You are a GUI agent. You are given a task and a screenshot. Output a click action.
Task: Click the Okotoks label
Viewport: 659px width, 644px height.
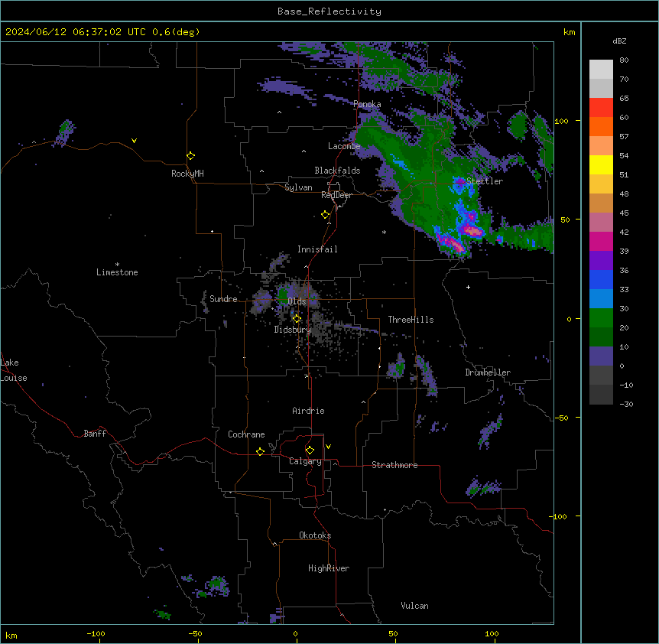315,535
